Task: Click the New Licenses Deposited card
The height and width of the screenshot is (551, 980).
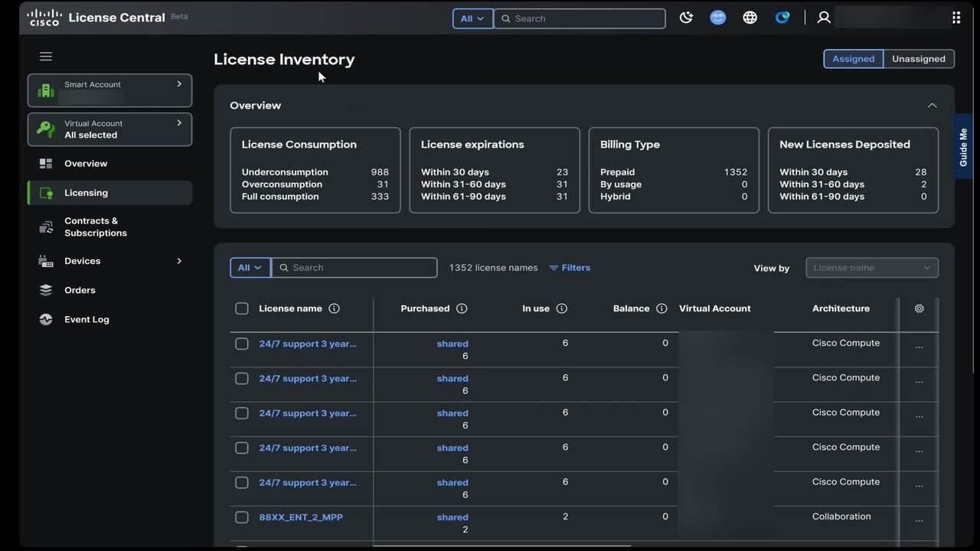Action: pyautogui.click(x=853, y=170)
